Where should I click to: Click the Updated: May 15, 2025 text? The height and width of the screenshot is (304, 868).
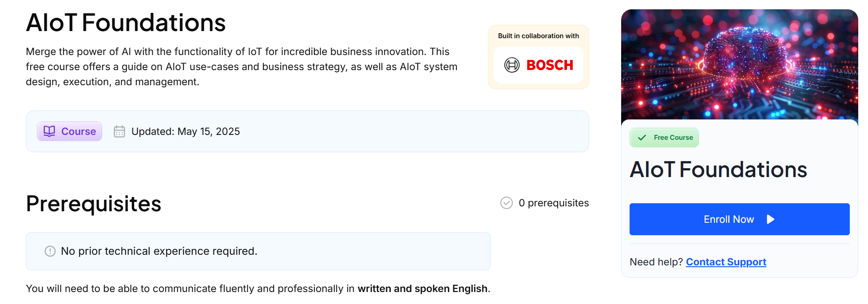pos(186,131)
